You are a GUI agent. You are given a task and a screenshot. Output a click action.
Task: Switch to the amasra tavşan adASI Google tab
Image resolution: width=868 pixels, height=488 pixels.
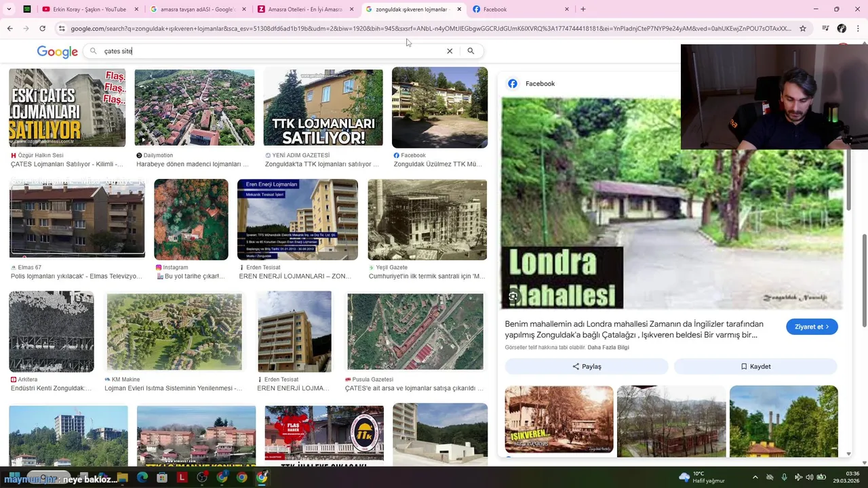(x=197, y=9)
